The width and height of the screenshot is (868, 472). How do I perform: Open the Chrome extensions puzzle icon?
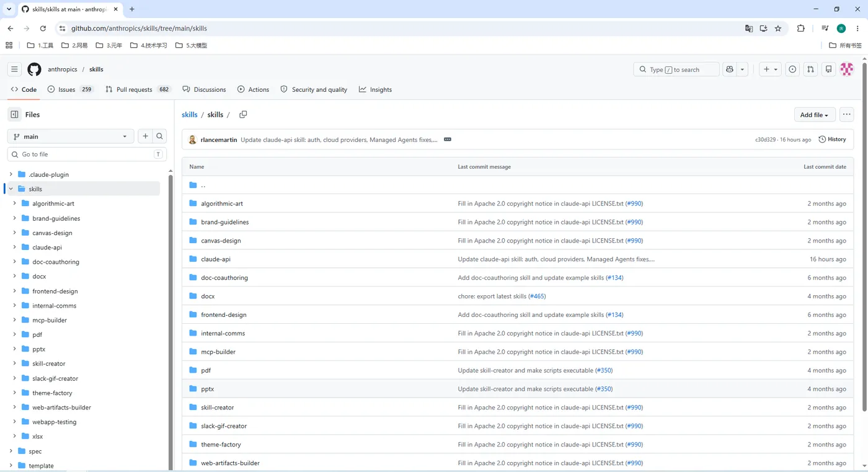(801, 29)
